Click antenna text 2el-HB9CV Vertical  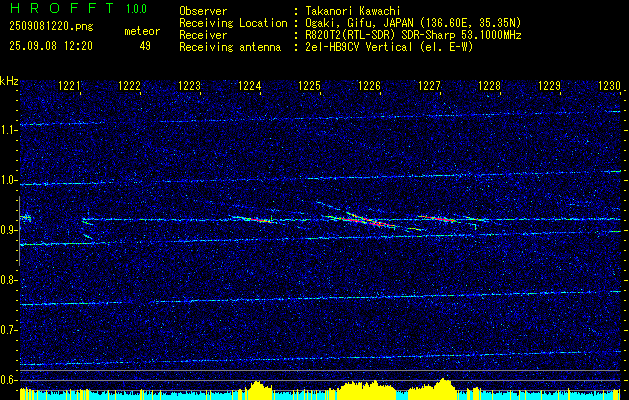pos(359,47)
